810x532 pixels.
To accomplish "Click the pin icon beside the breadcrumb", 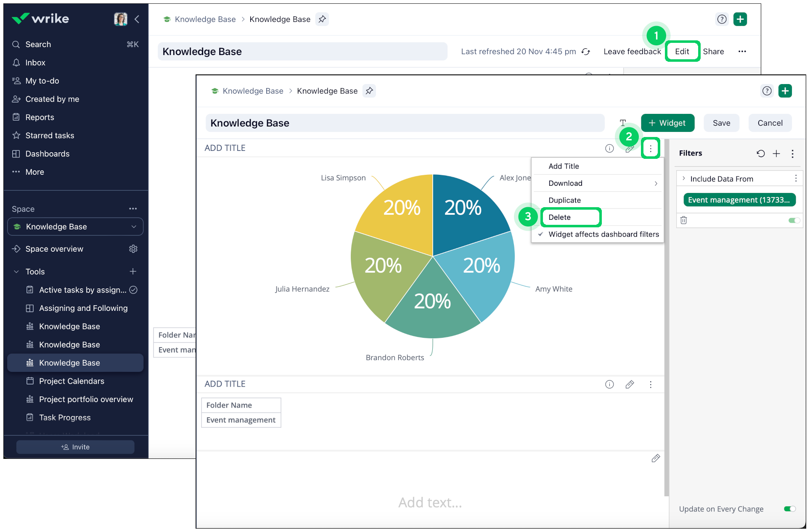I will tap(369, 91).
